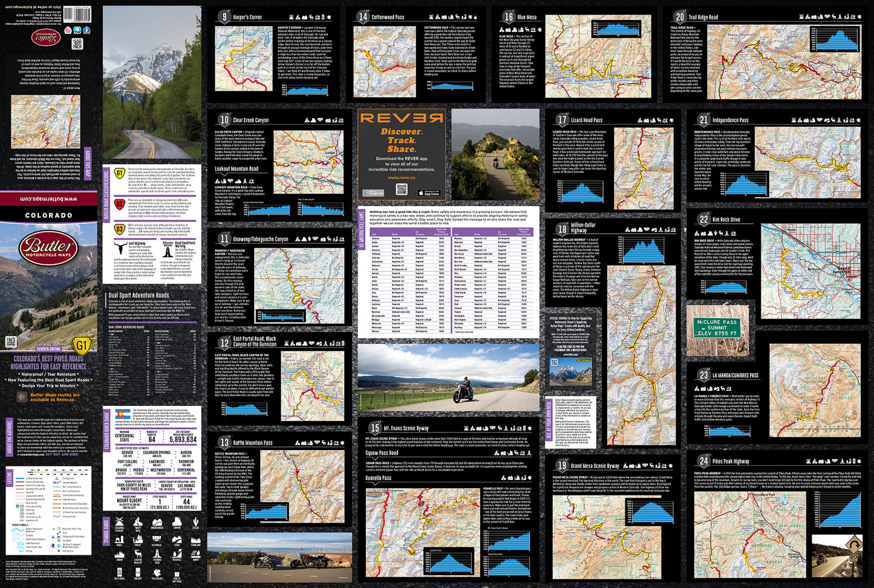Viewport: 874px width, 588px height.
Task: Click the red G2 classification shield
Action: pos(119,203)
